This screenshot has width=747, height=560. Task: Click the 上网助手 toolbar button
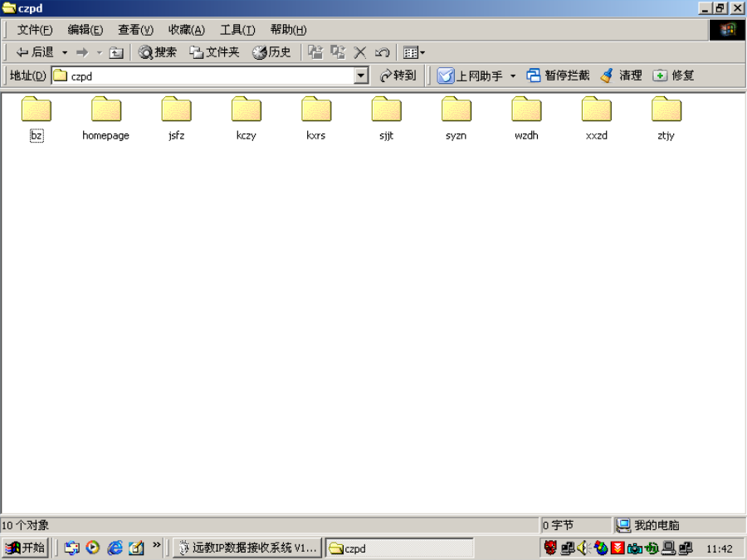(470, 75)
